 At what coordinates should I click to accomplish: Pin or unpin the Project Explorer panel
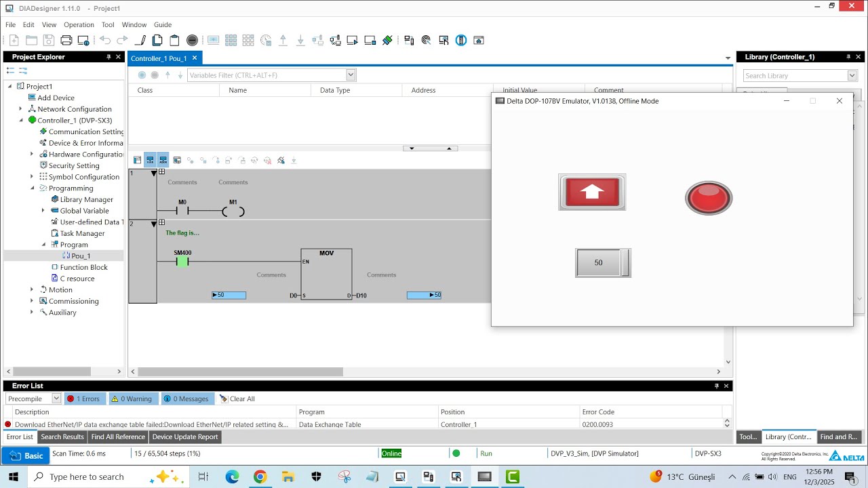click(108, 57)
